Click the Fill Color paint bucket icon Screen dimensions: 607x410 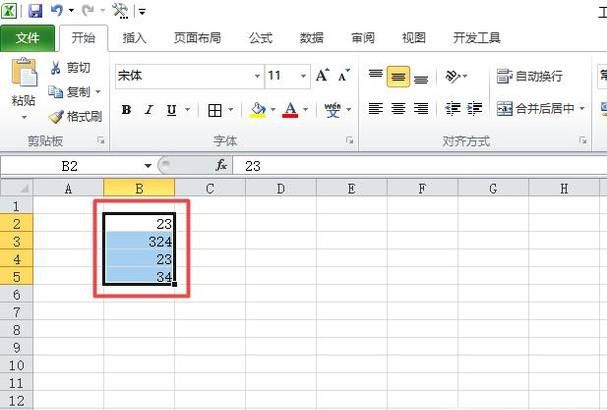pos(258,110)
